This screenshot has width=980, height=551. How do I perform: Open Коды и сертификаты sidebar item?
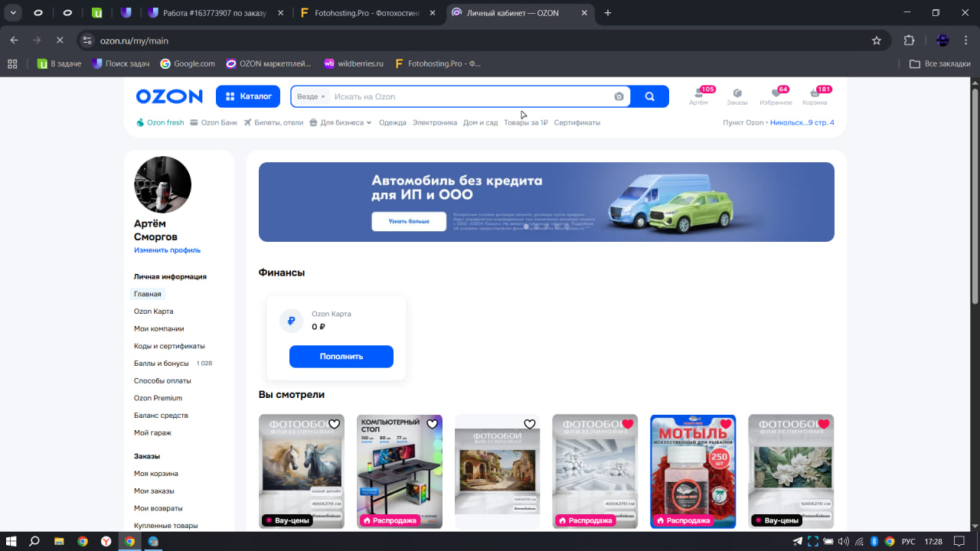(x=169, y=346)
